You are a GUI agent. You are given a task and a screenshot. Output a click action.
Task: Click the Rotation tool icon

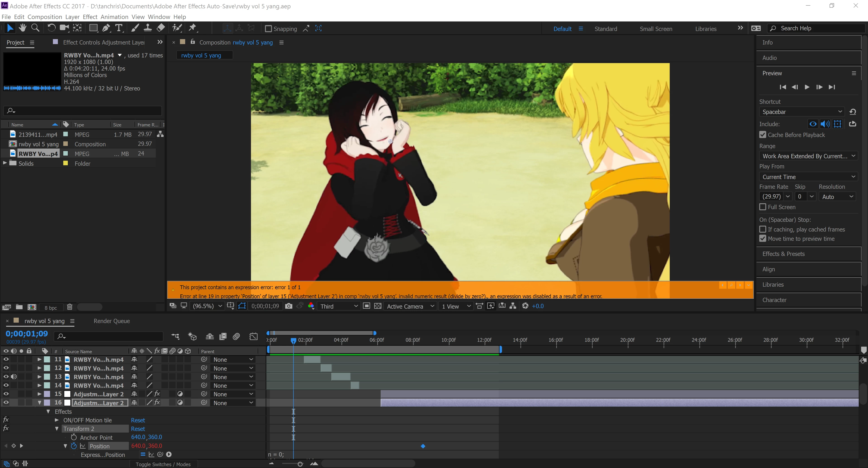click(51, 28)
